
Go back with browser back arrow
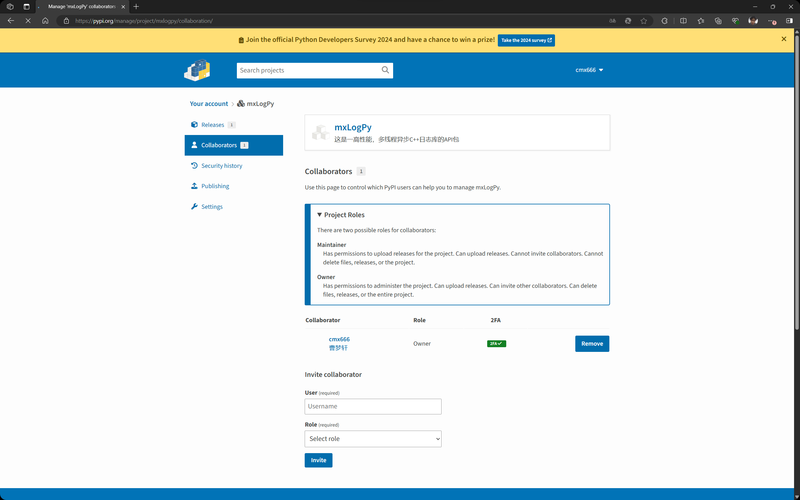11,21
